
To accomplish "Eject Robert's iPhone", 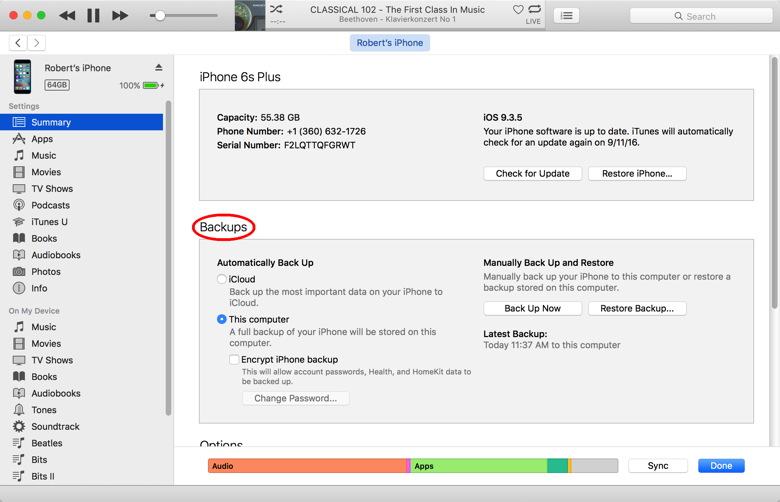I will [x=159, y=67].
